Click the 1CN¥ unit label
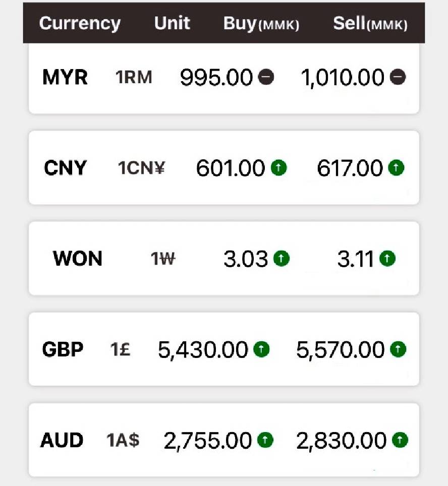This screenshot has height=486, width=448. tap(141, 168)
